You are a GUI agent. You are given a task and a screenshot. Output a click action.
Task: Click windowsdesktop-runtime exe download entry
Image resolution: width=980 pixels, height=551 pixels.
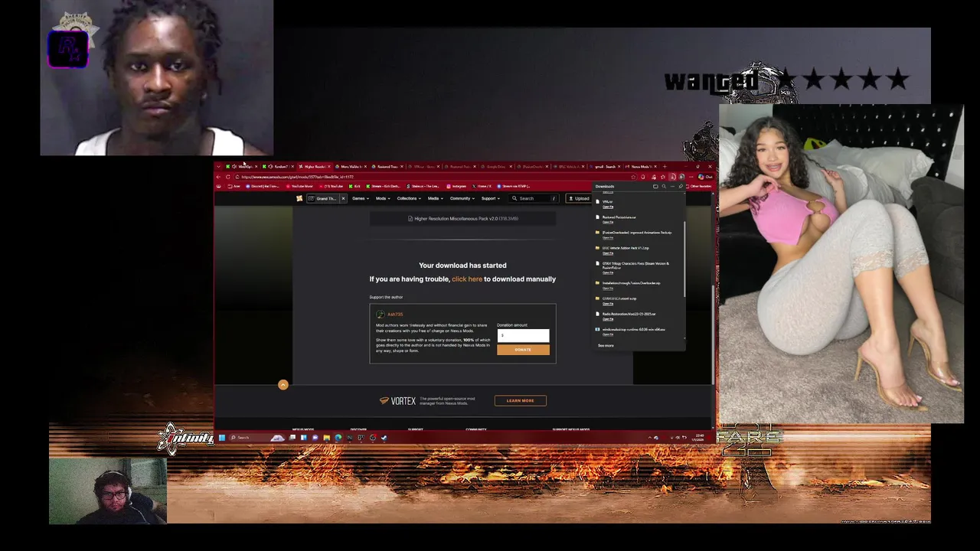634,329
